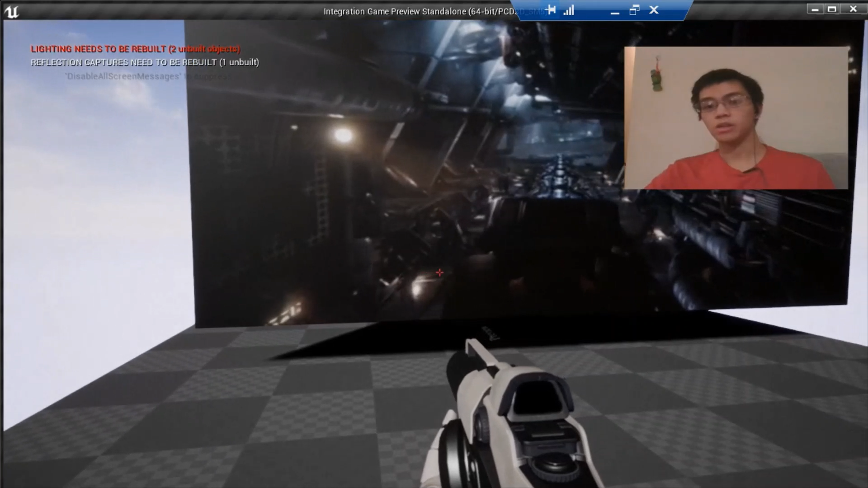
Task: Click the red LIGHTING NEEDS TO BE REBUILT message
Action: pyautogui.click(x=135, y=49)
